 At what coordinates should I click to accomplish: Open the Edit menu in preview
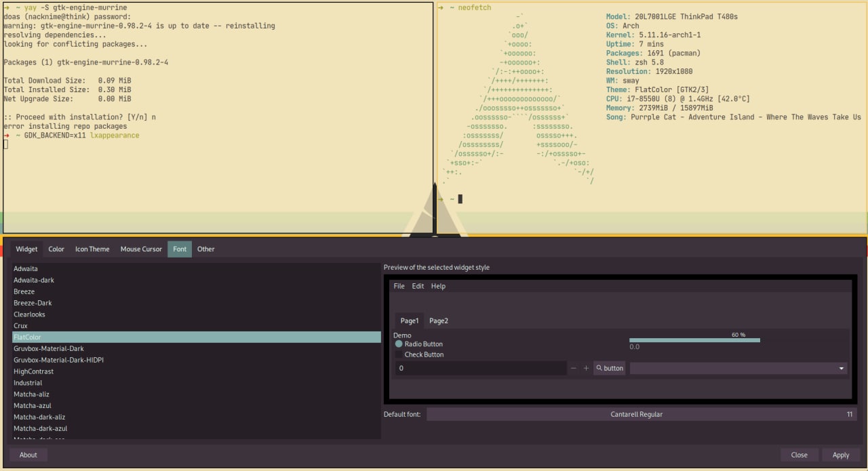point(418,286)
